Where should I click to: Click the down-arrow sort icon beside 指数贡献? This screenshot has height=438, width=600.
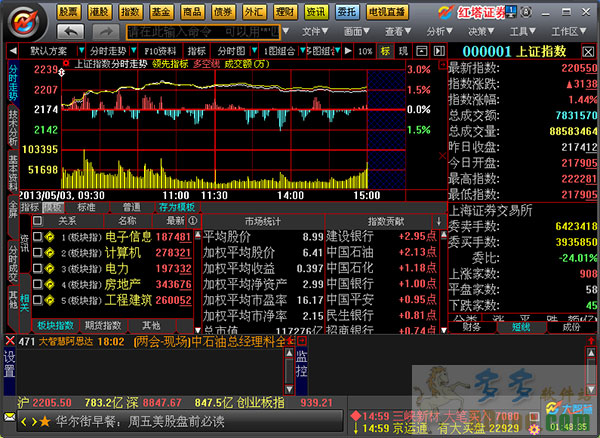coord(439,221)
